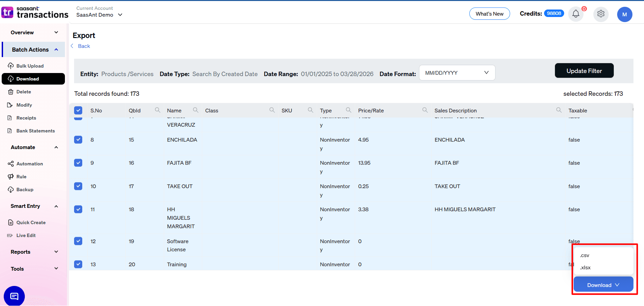Click the Modify sidebar icon
This screenshot has width=644, height=306.
tap(11, 105)
